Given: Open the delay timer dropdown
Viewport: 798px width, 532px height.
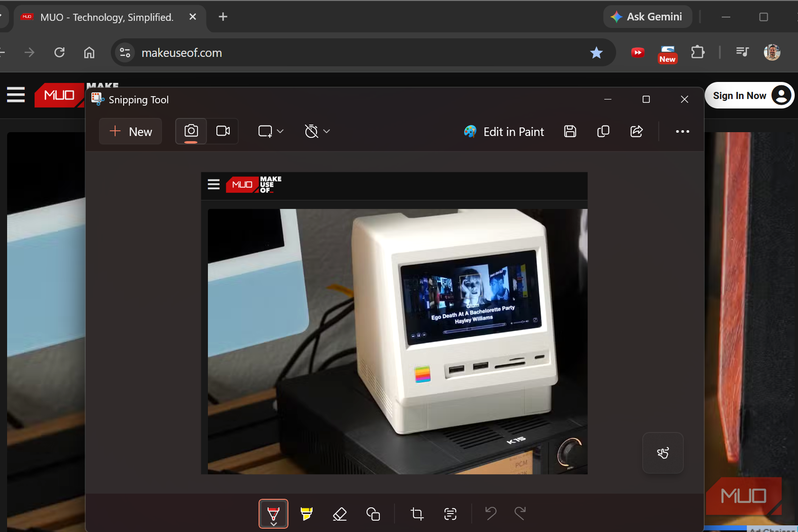Looking at the screenshot, I should 317,131.
